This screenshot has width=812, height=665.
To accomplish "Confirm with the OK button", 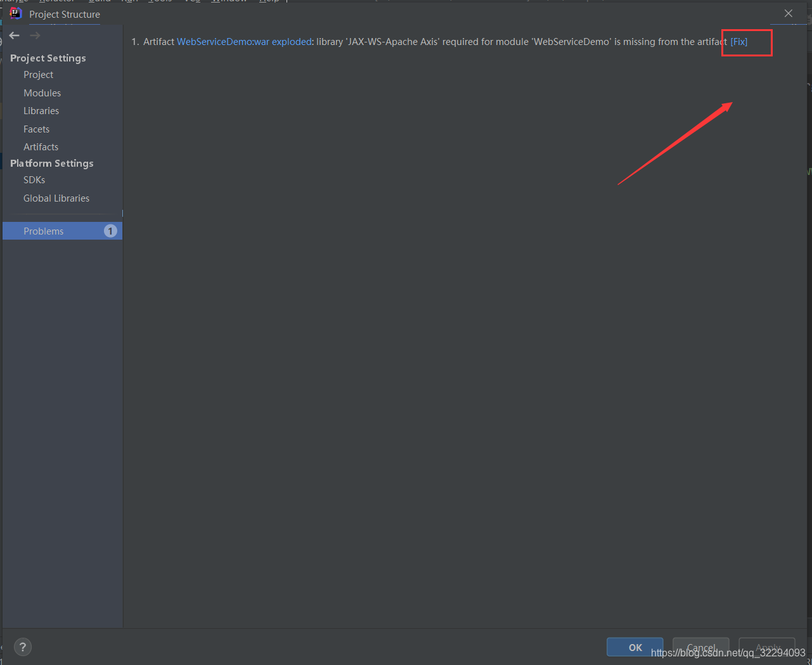I will [635, 647].
